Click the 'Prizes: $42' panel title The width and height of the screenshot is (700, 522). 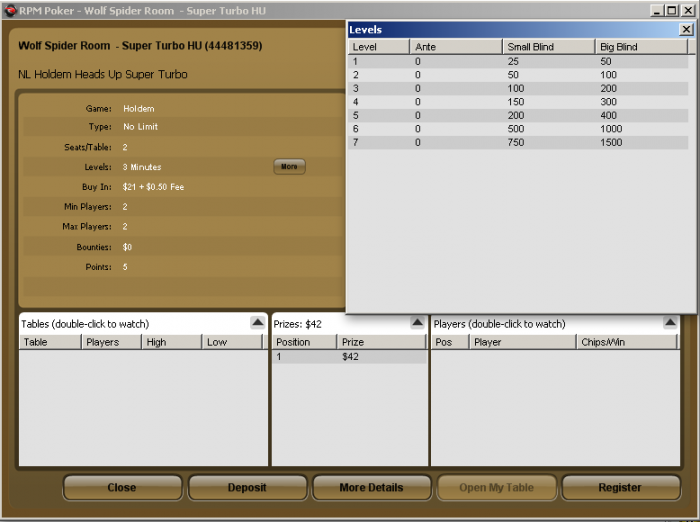(x=297, y=324)
